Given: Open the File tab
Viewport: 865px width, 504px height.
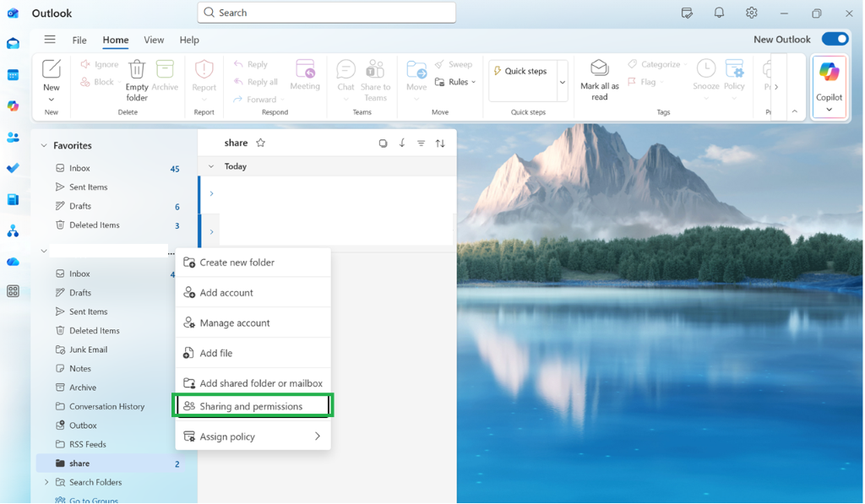Looking at the screenshot, I should coord(79,40).
